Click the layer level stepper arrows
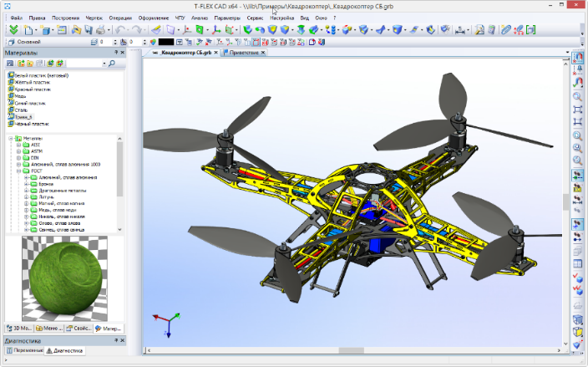 (x=115, y=42)
